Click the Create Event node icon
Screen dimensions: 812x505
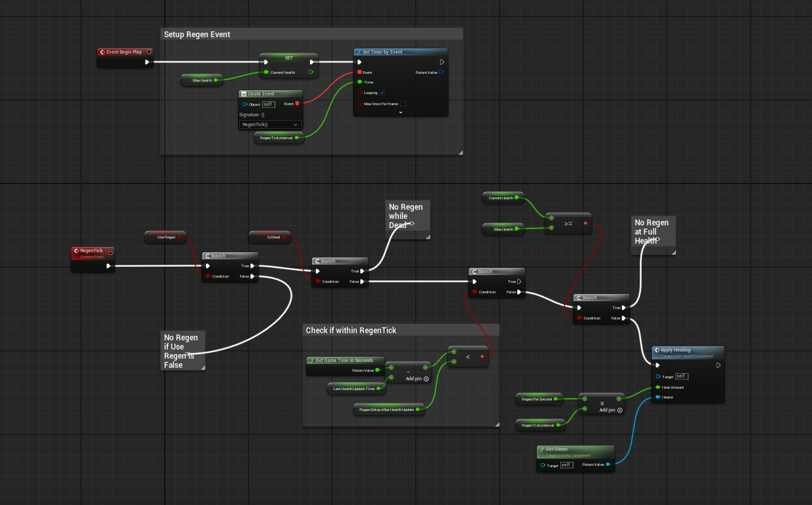pyautogui.click(x=243, y=94)
